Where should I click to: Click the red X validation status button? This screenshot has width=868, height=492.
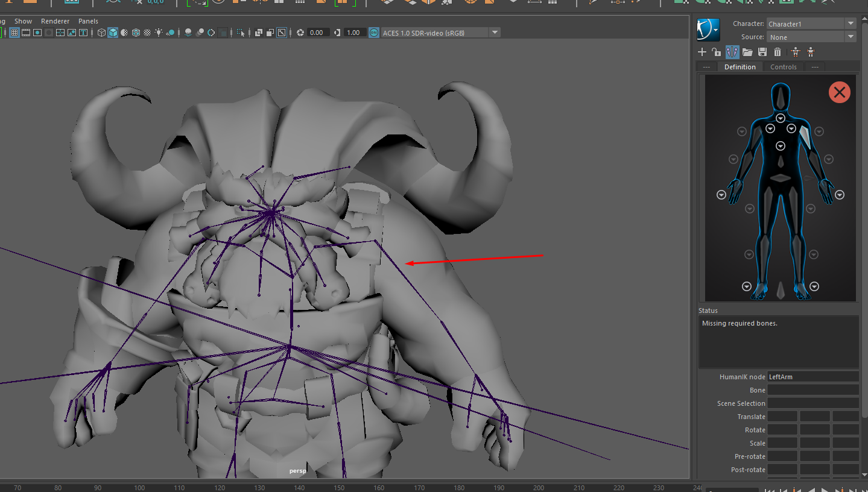coord(839,92)
